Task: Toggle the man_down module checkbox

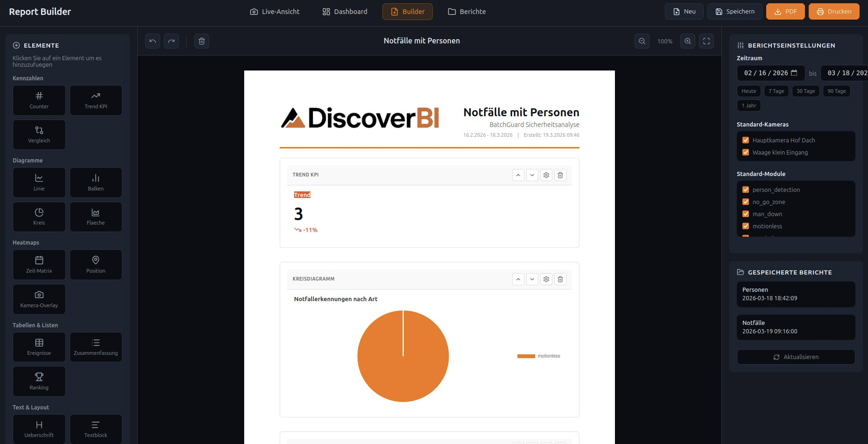Action: [746, 214]
